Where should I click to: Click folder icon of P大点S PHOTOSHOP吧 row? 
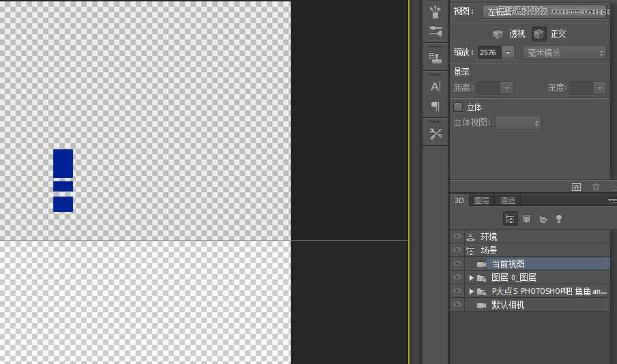point(481,291)
